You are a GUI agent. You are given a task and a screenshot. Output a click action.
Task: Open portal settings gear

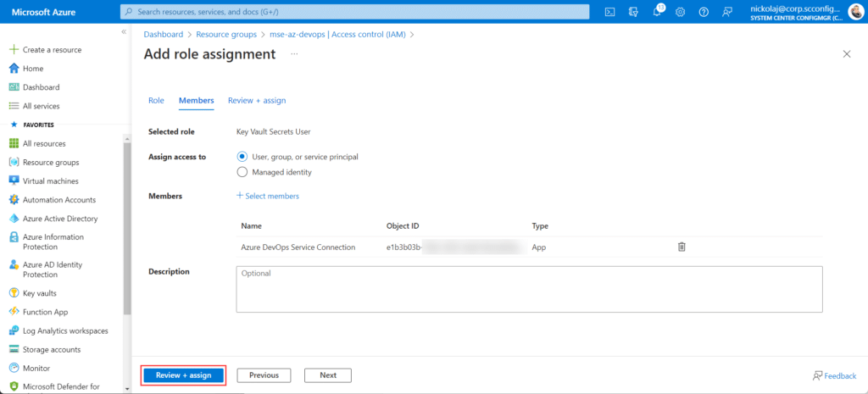click(x=681, y=12)
